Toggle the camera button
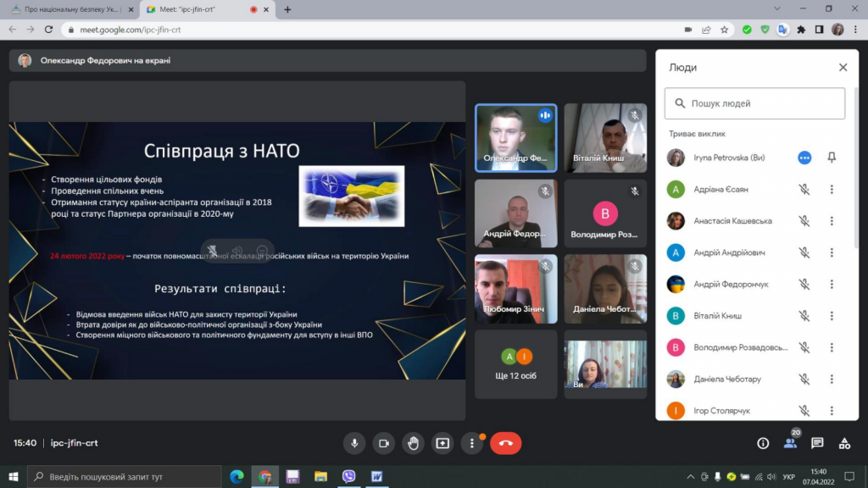868x488 pixels. pyautogui.click(x=384, y=443)
